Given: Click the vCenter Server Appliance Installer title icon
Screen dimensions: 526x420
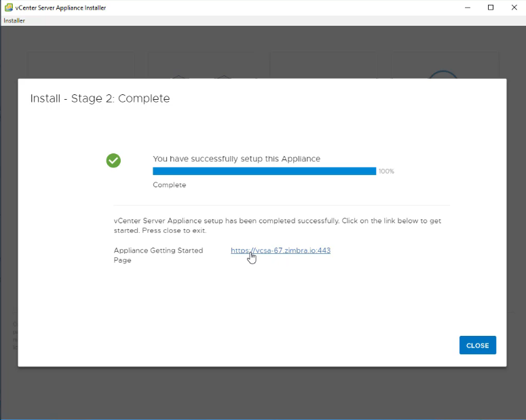Looking at the screenshot, I should (x=8, y=7).
